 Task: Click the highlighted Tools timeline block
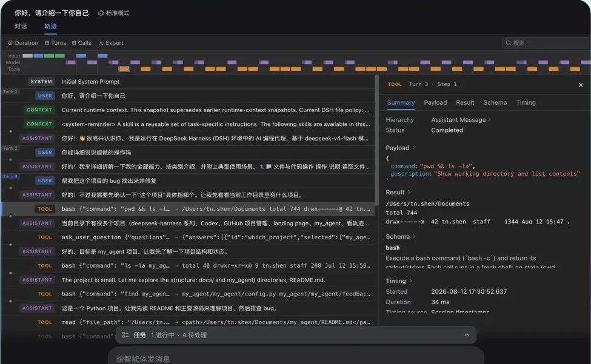point(124,69)
